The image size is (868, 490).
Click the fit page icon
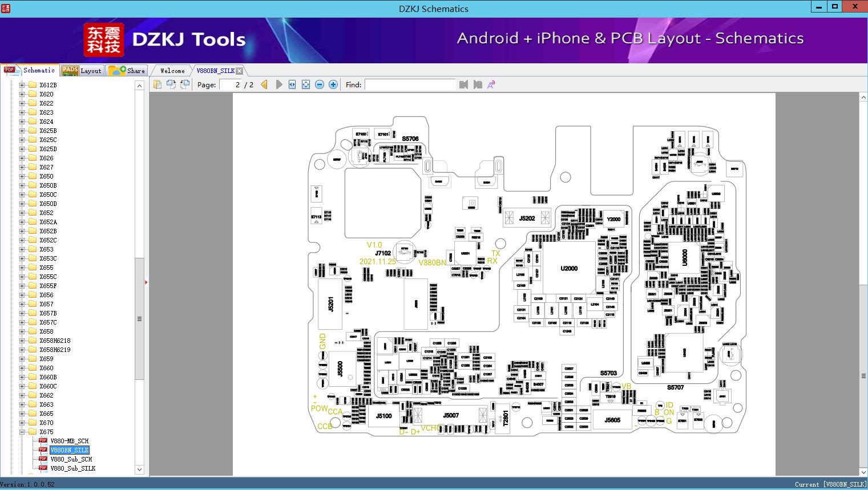tap(306, 84)
